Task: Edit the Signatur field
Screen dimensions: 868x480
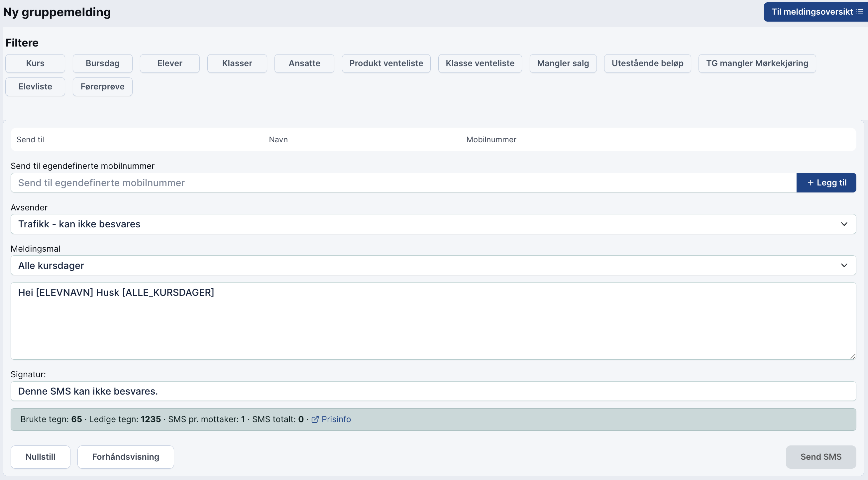Action: click(x=433, y=391)
